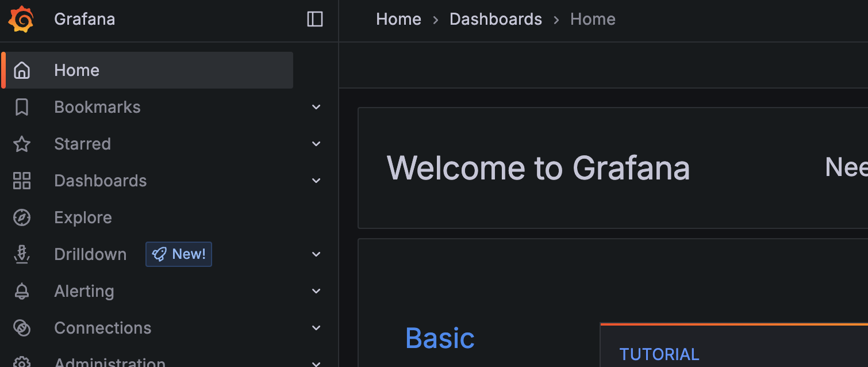Toggle the sidebar dock menu icon
868x367 pixels.
click(x=315, y=19)
